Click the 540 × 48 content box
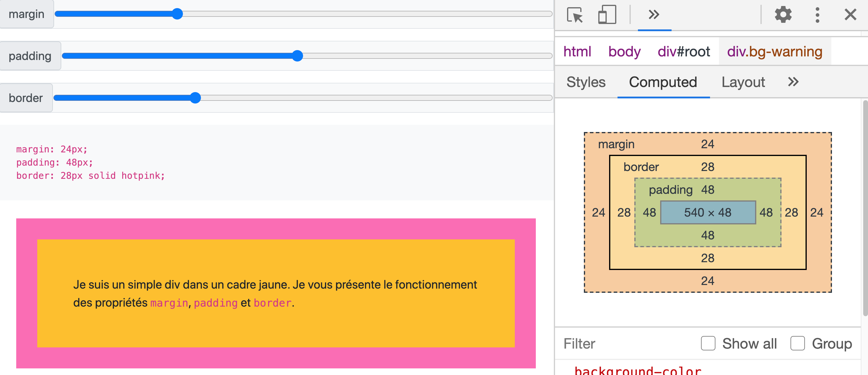This screenshot has height=375, width=868. (708, 212)
